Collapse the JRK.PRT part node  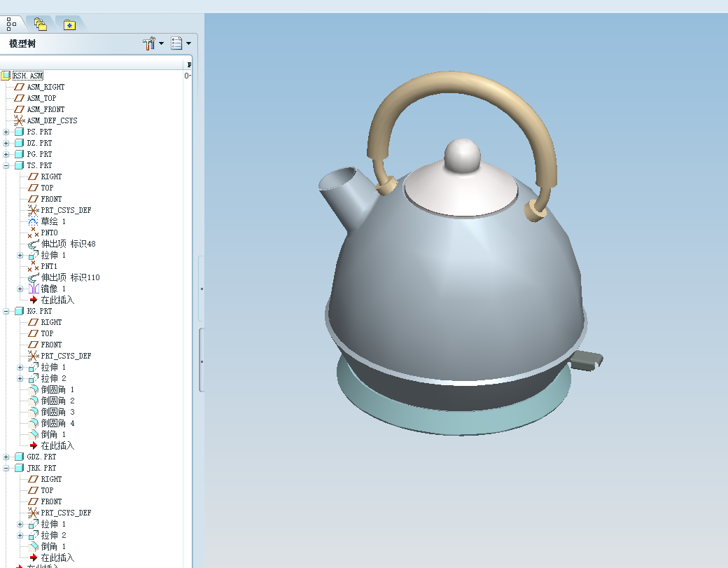[6, 468]
